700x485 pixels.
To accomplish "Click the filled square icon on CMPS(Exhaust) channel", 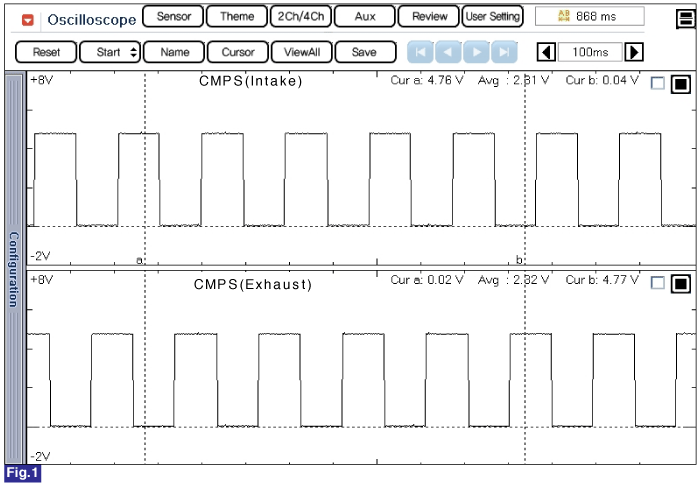I will click(x=681, y=283).
